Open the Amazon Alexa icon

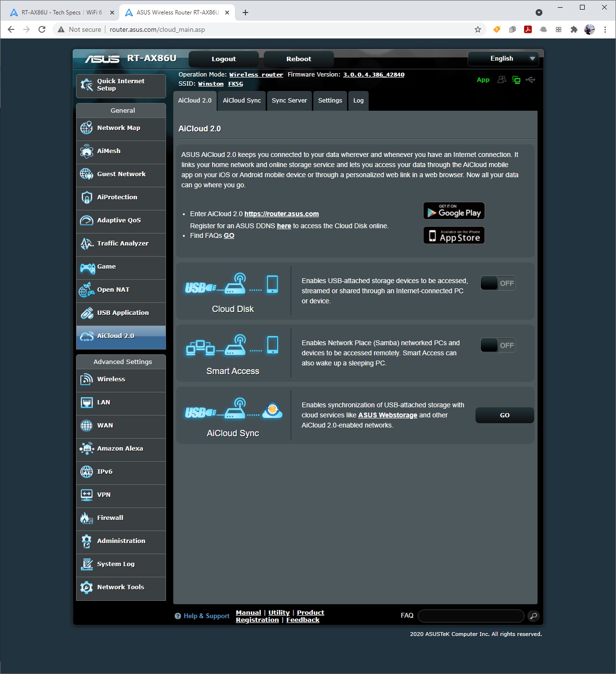point(87,449)
